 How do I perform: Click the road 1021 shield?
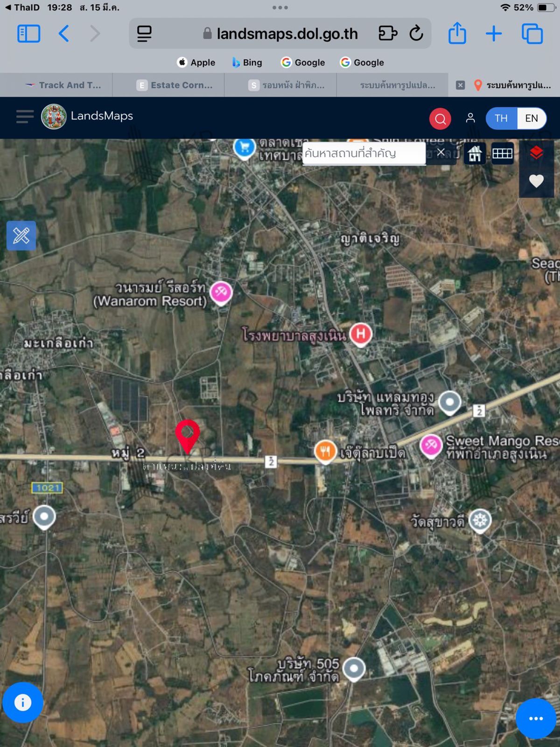[47, 488]
